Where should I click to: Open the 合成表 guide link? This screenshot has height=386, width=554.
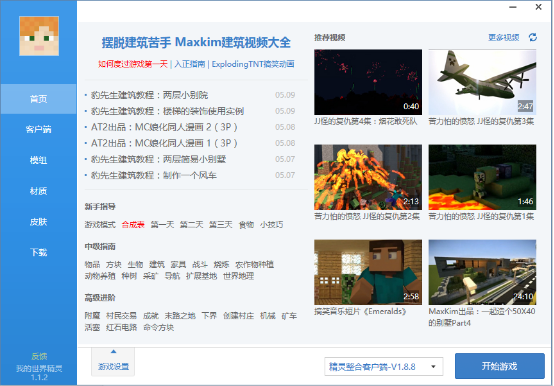click(133, 225)
